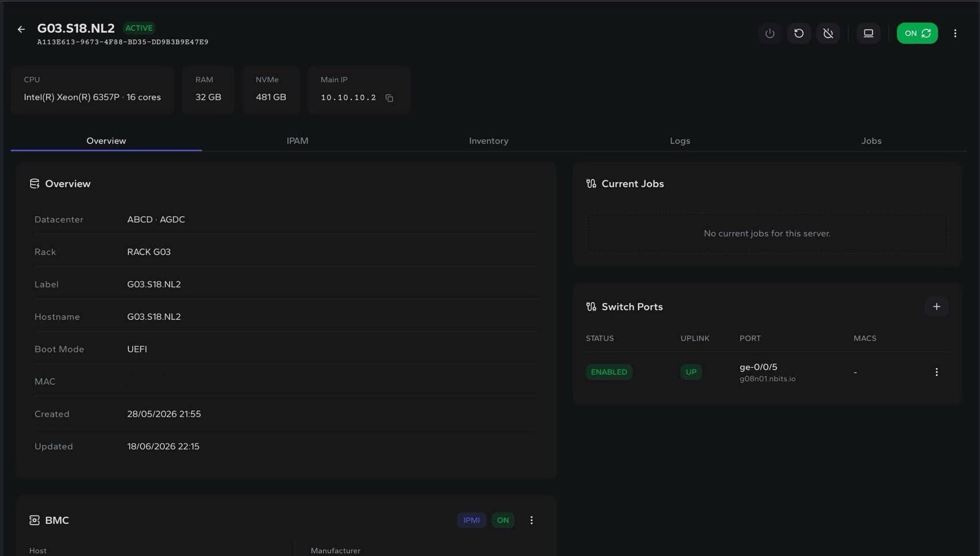Switch to the Inventory tab
The image size is (980, 556).
click(489, 141)
